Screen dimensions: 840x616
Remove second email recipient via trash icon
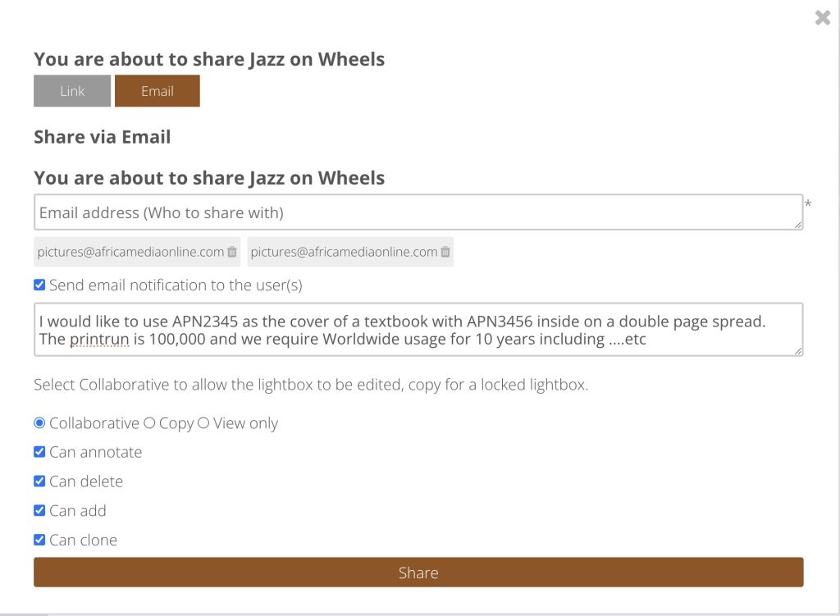(x=445, y=252)
